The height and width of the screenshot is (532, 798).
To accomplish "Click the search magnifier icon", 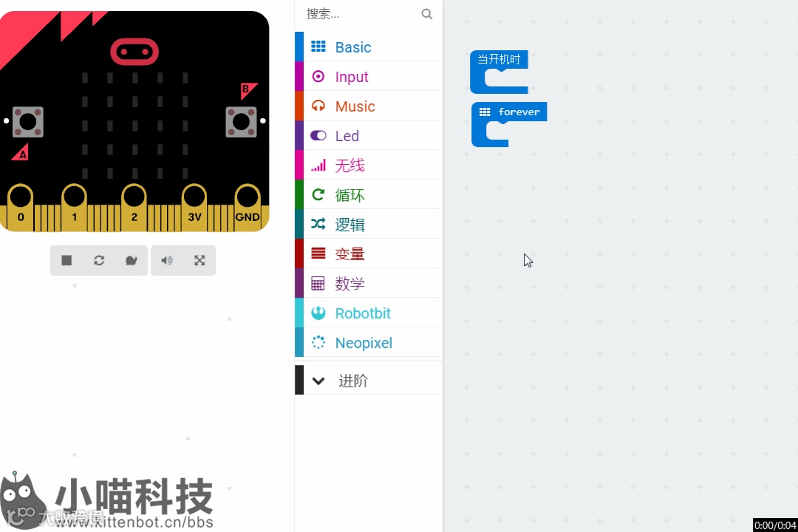I will pyautogui.click(x=427, y=14).
